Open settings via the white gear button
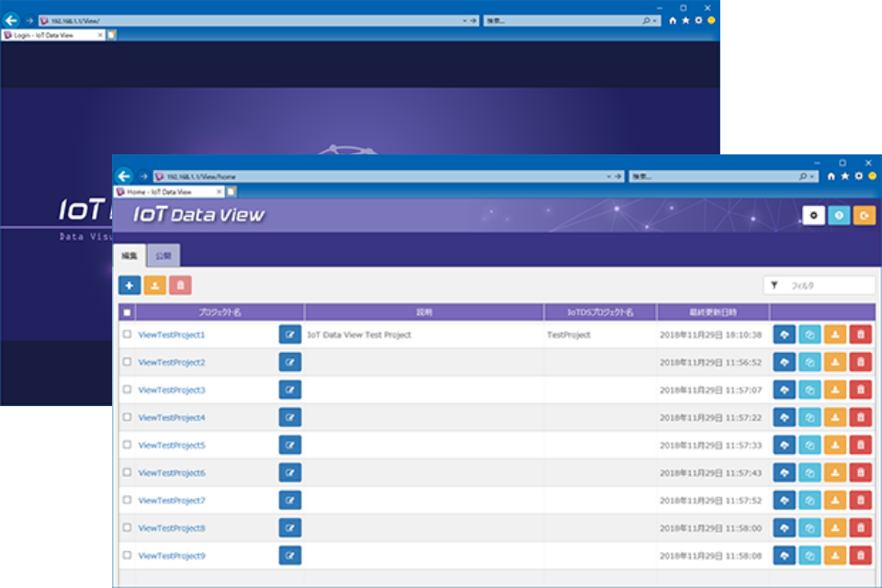 (813, 215)
